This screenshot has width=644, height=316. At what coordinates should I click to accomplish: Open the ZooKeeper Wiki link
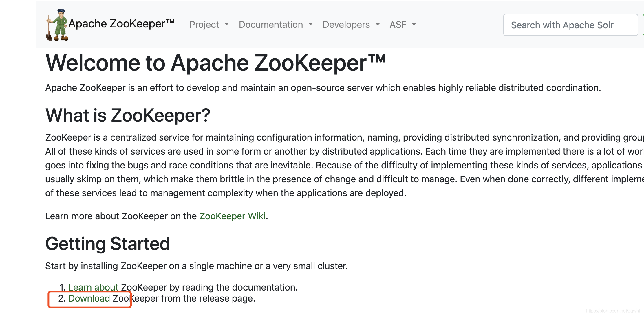tap(233, 216)
